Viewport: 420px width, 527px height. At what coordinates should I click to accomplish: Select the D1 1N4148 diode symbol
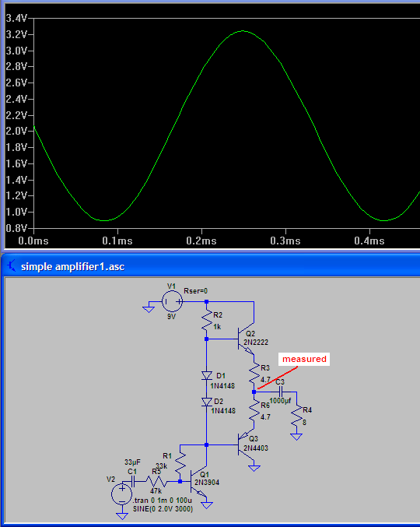point(207,375)
